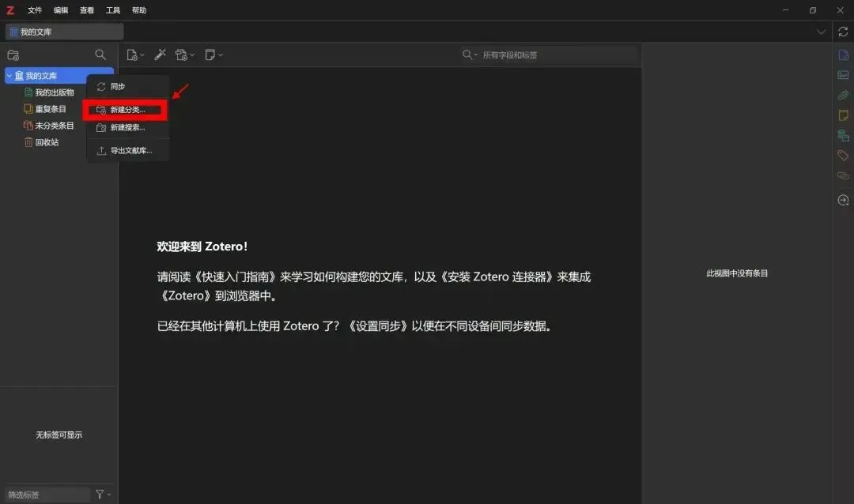Choose 新建分类... in the context menu

128,110
